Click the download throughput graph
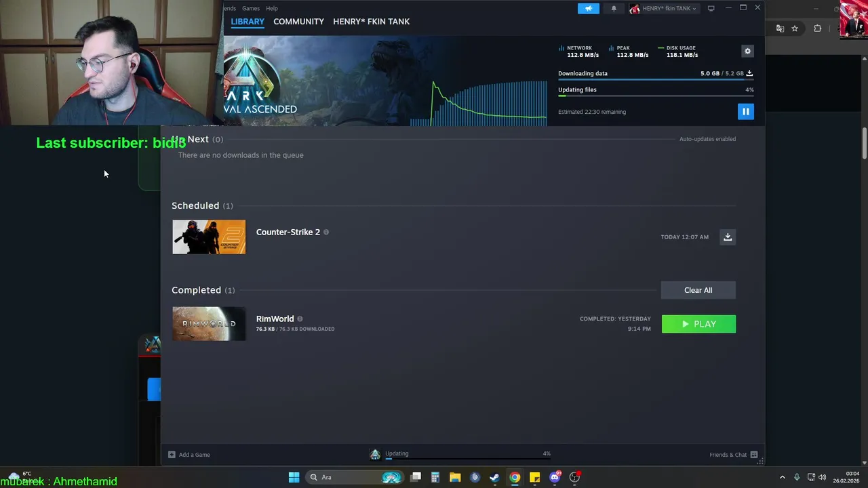Screen dimensions: 868x488 point(478,103)
